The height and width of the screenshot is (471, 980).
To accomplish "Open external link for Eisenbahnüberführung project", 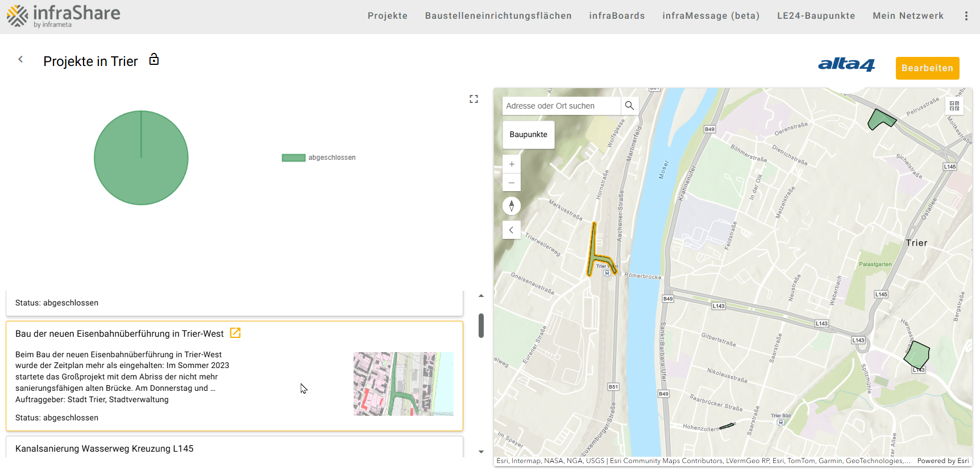I will (235, 333).
